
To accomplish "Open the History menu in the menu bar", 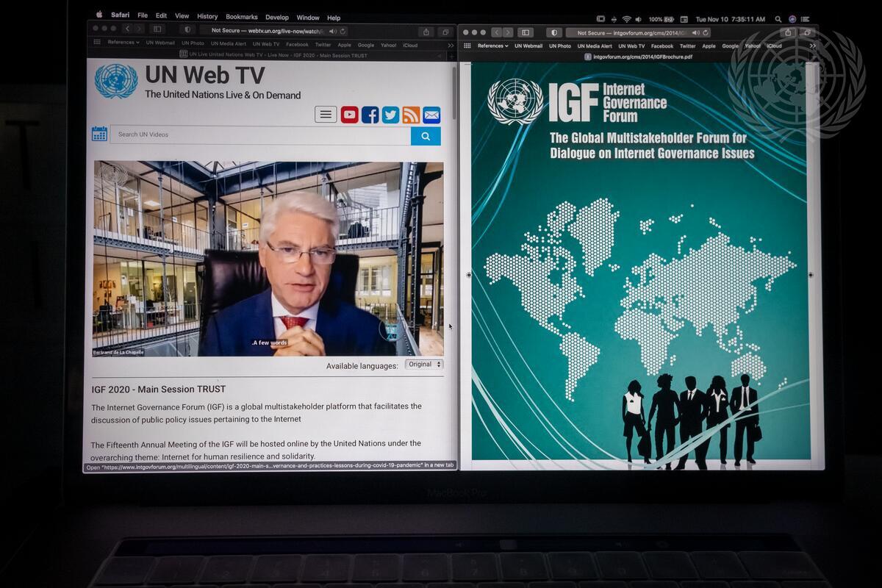I will 207,16.
